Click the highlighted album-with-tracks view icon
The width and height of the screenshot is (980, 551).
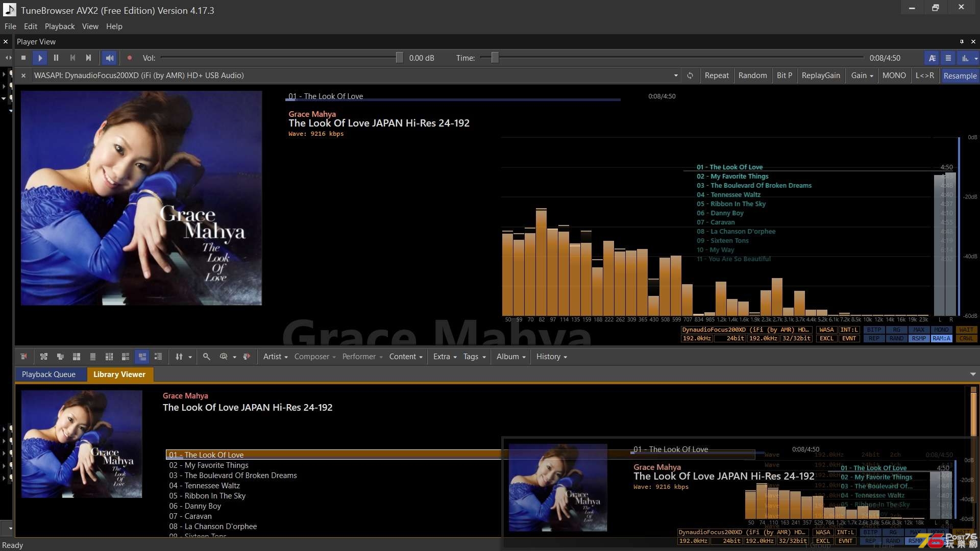142,357
